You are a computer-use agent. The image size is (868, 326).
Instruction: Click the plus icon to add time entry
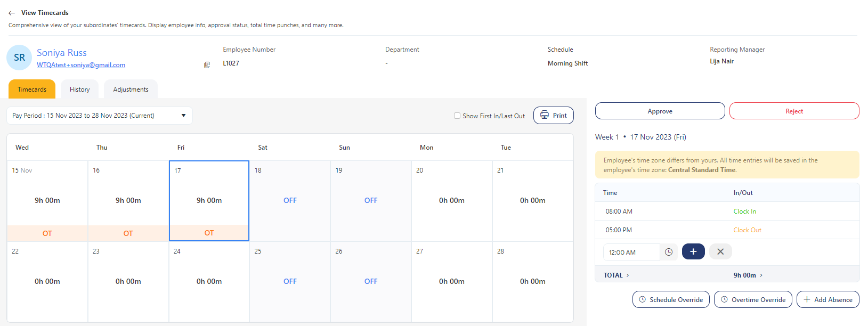(x=693, y=251)
